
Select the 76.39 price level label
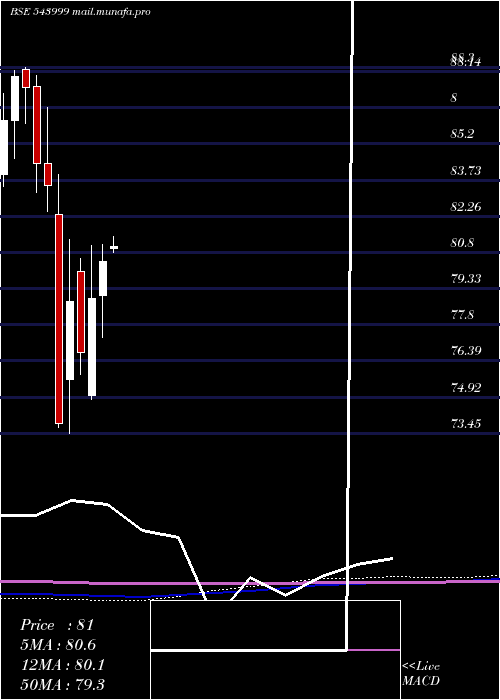point(466,350)
